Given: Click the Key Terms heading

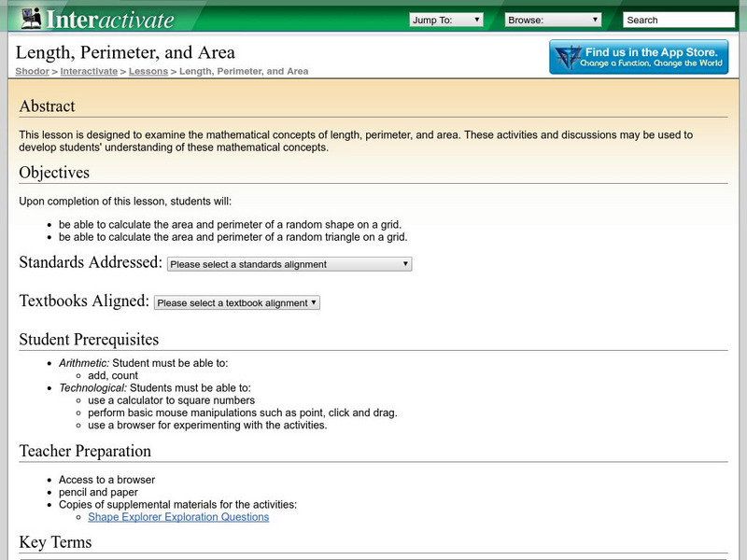Looking at the screenshot, I should [55, 542].
